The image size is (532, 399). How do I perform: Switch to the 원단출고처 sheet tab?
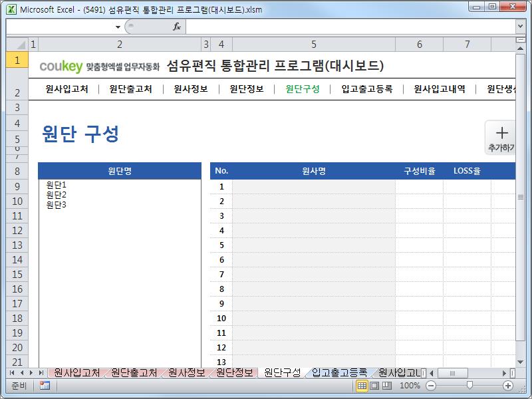pyautogui.click(x=134, y=373)
